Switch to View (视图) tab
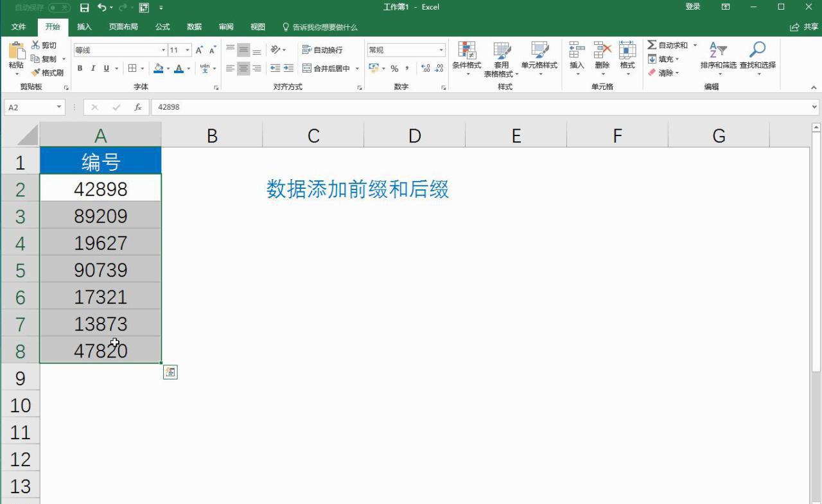 (258, 27)
